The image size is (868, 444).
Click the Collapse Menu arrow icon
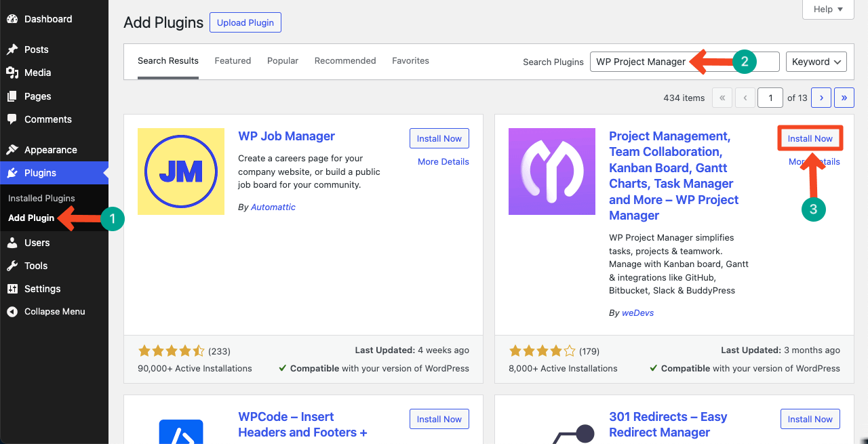pyautogui.click(x=12, y=312)
